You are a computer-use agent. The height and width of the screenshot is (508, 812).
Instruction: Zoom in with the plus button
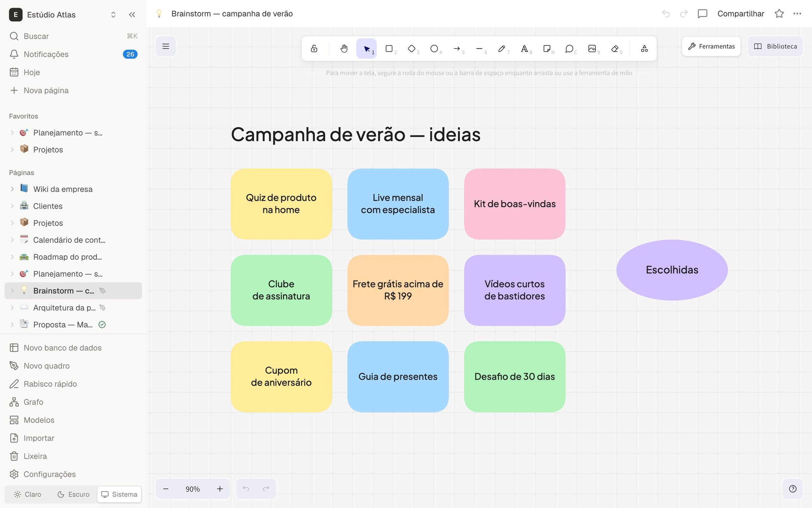click(220, 489)
